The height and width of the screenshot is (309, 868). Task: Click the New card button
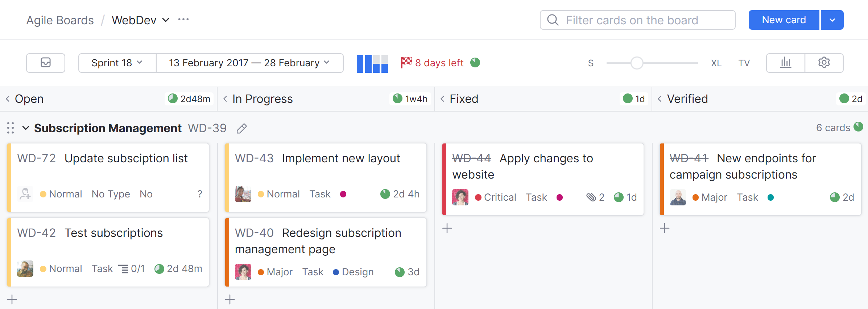click(x=784, y=20)
